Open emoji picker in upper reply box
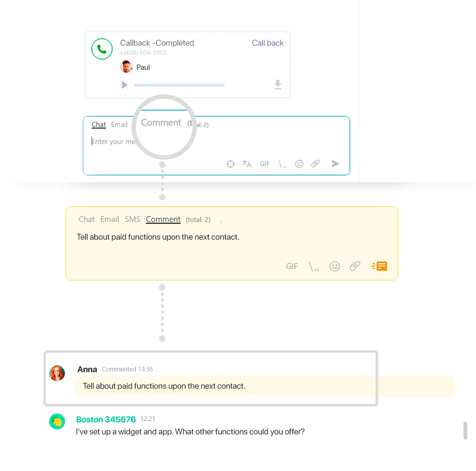The width and height of the screenshot is (476, 471). pyautogui.click(x=299, y=164)
